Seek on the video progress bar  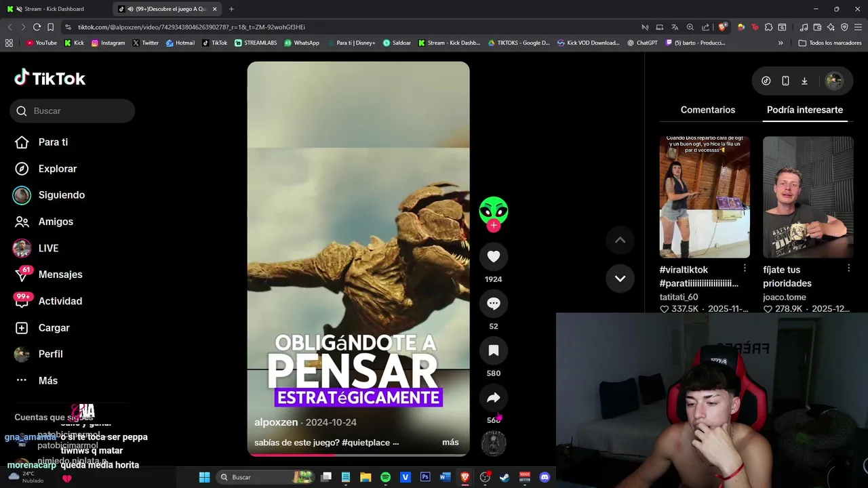coord(358,455)
